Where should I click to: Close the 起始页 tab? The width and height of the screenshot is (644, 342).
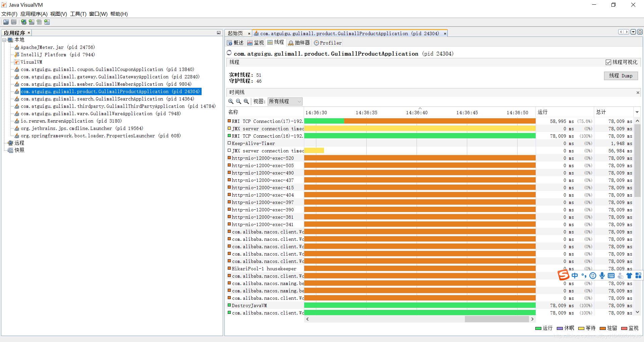point(249,33)
